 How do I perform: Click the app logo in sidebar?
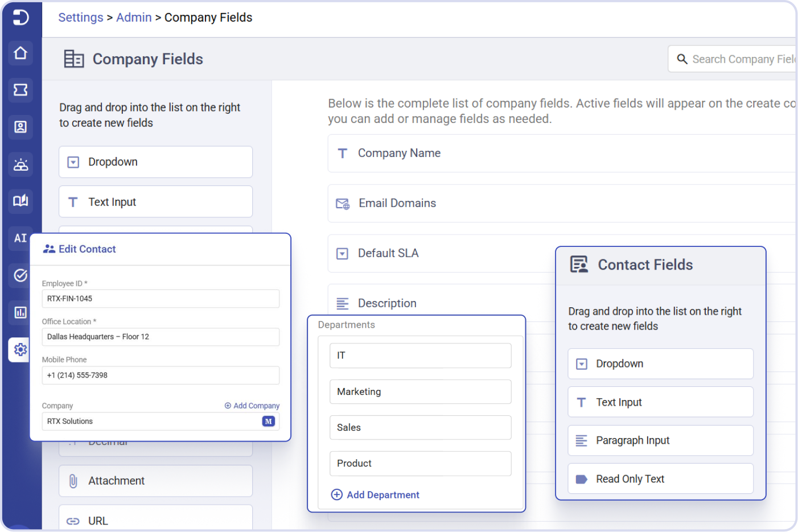tap(20, 17)
